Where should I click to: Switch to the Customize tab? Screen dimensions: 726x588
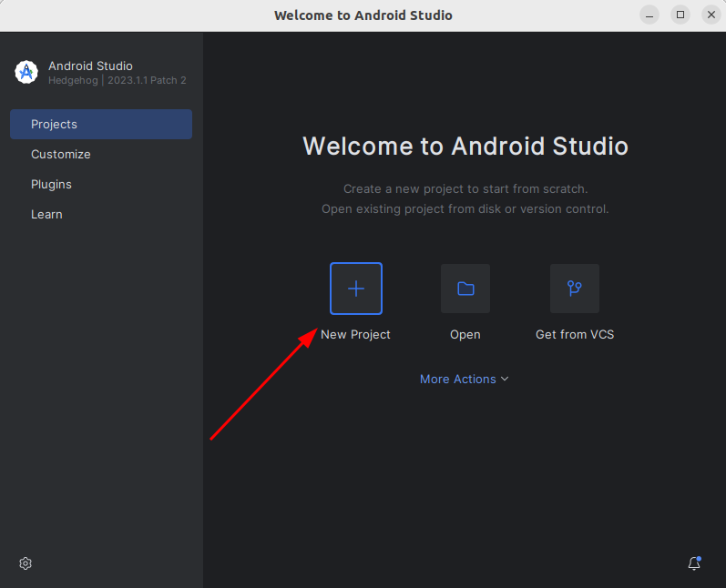pos(101,154)
